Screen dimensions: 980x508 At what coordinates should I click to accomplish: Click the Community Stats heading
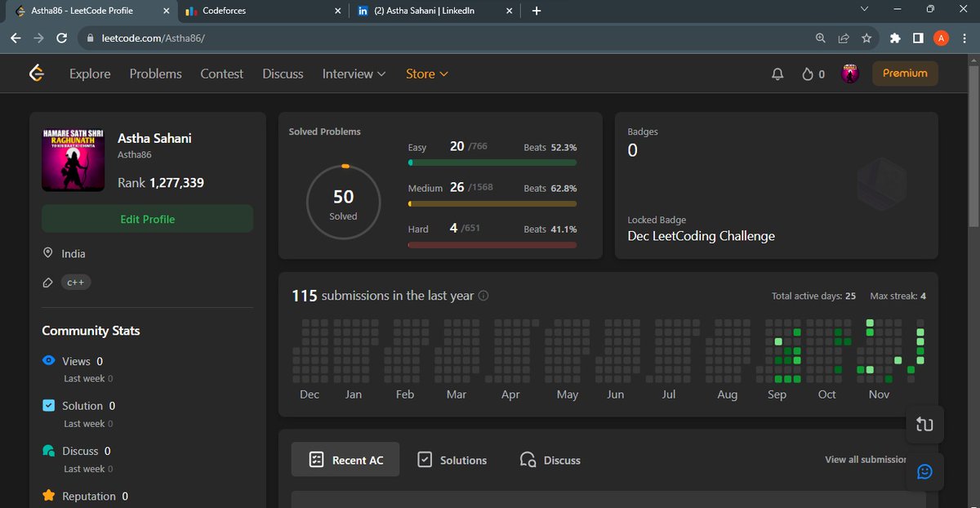coord(91,331)
